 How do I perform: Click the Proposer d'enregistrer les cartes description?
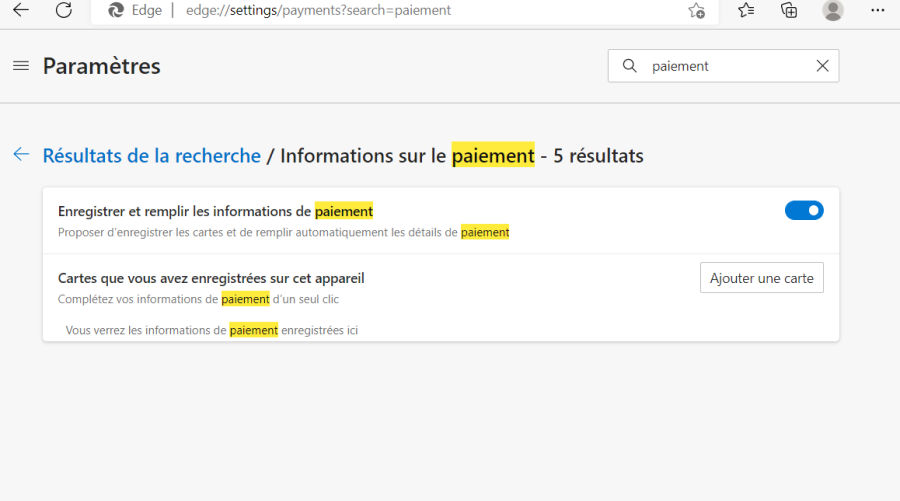point(284,232)
